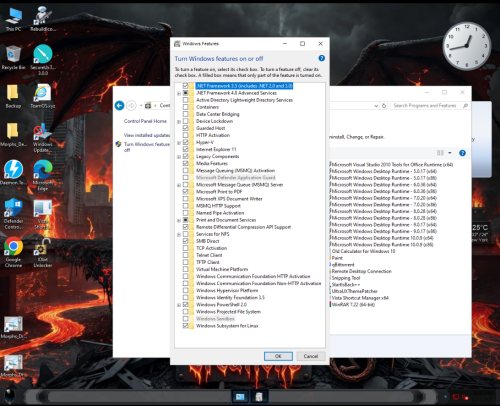The width and height of the screenshot is (500, 406).
Task: Select WinRAR 7.22 (64-bit) in programs list
Action: (x=353, y=304)
